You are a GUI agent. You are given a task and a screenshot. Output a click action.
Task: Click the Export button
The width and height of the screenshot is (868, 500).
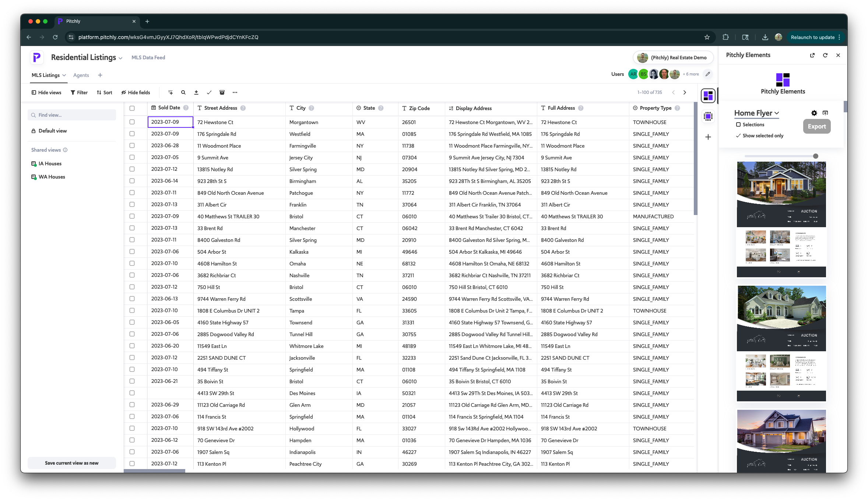tap(816, 126)
